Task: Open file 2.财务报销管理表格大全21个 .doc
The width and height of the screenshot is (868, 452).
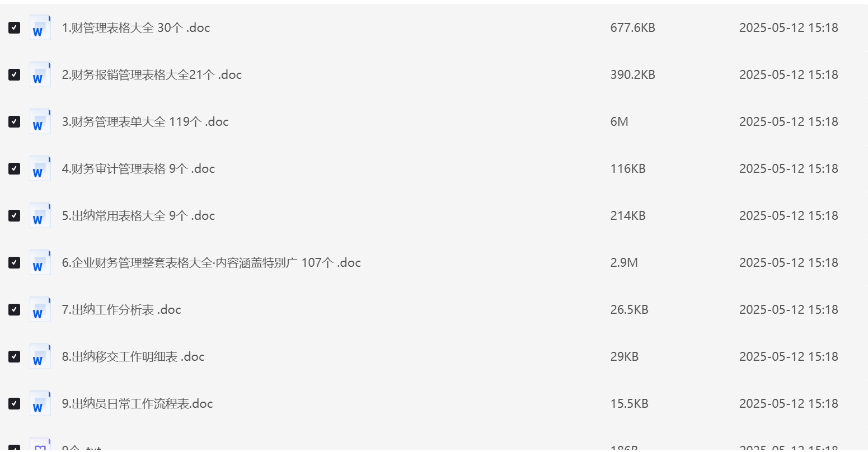Action: coord(152,74)
